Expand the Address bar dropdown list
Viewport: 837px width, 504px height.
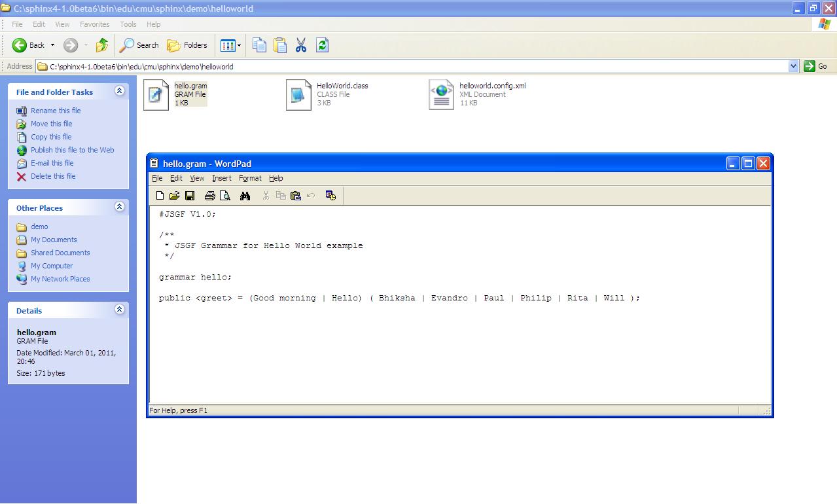point(794,66)
